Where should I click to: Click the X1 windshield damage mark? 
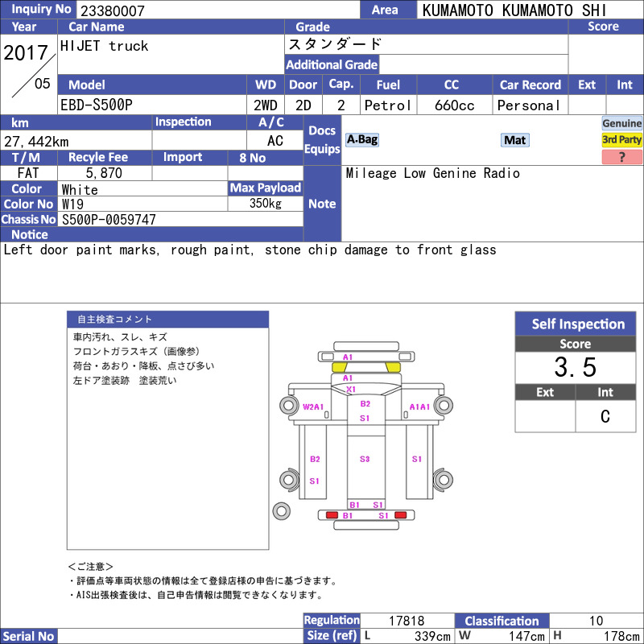click(x=350, y=389)
